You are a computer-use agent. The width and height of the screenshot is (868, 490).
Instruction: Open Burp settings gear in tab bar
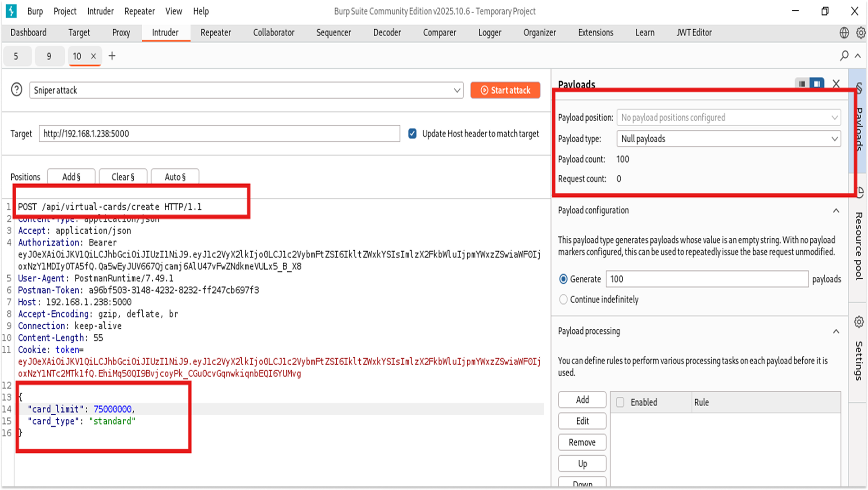click(860, 32)
